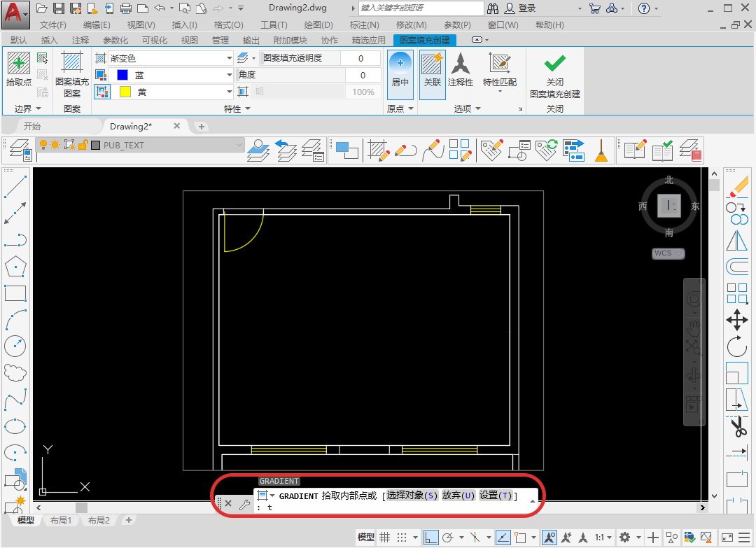The width and height of the screenshot is (756, 548).
Task: Click the Centered (居中) gradient button
Action: point(400,74)
